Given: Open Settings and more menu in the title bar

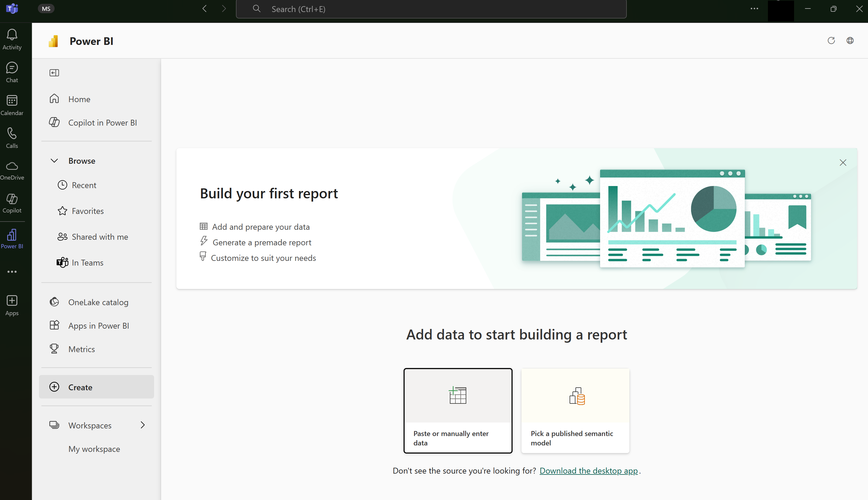Looking at the screenshot, I should pos(754,9).
